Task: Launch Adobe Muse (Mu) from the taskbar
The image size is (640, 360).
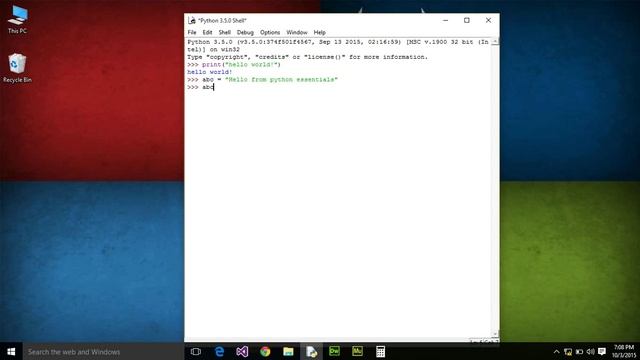Action: 357,351
